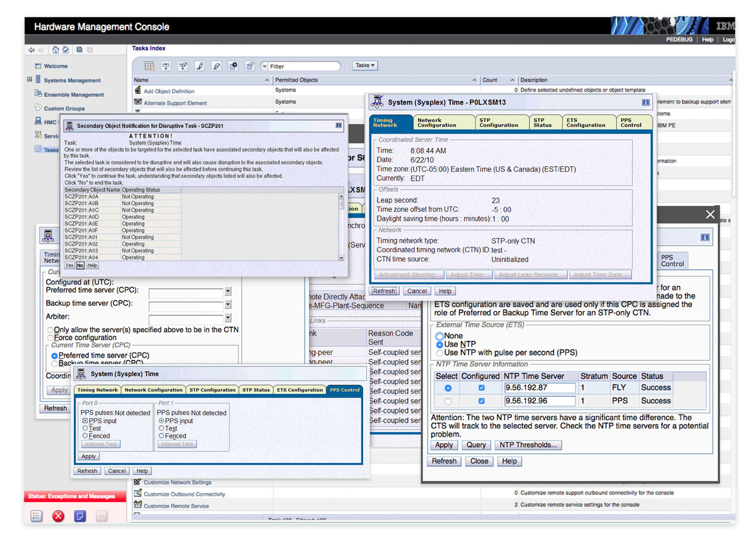Select Fenced option under Port 0

click(x=85, y=436)
